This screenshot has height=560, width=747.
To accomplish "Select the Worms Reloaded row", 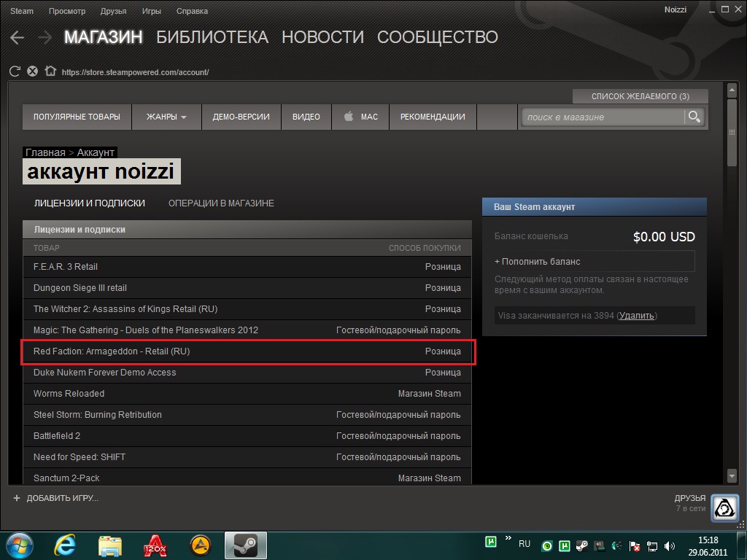I will pos(247,393).
